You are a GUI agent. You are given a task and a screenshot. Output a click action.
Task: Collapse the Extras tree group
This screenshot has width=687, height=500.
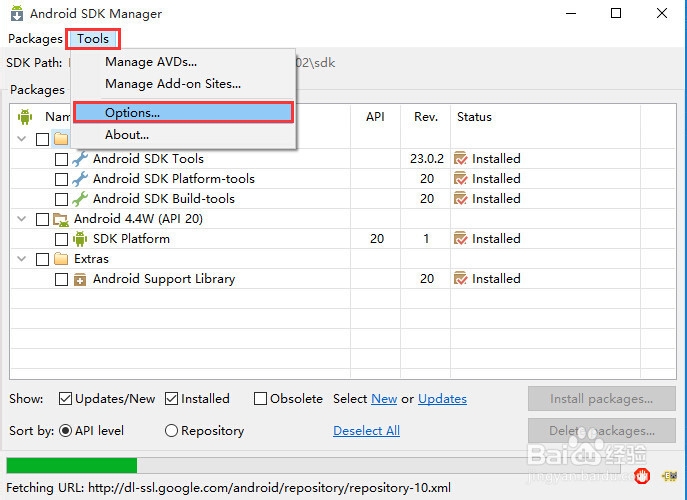click(x=23, y=259)
